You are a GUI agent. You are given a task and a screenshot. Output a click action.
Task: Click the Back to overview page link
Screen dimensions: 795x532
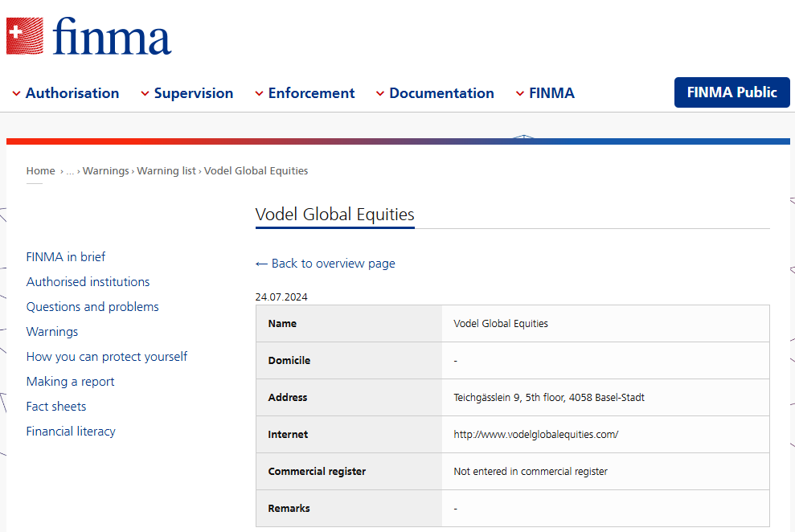pyautogui.click(x=325, y=264)
